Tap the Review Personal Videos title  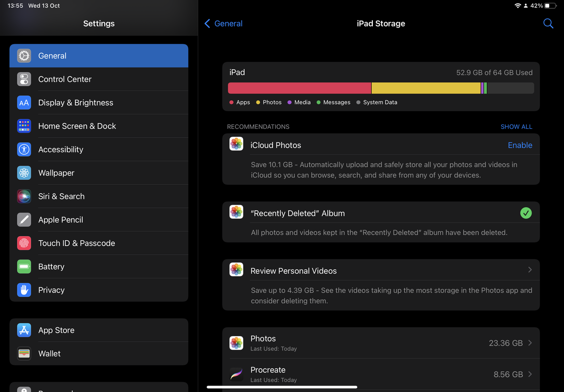coord(294,271)
